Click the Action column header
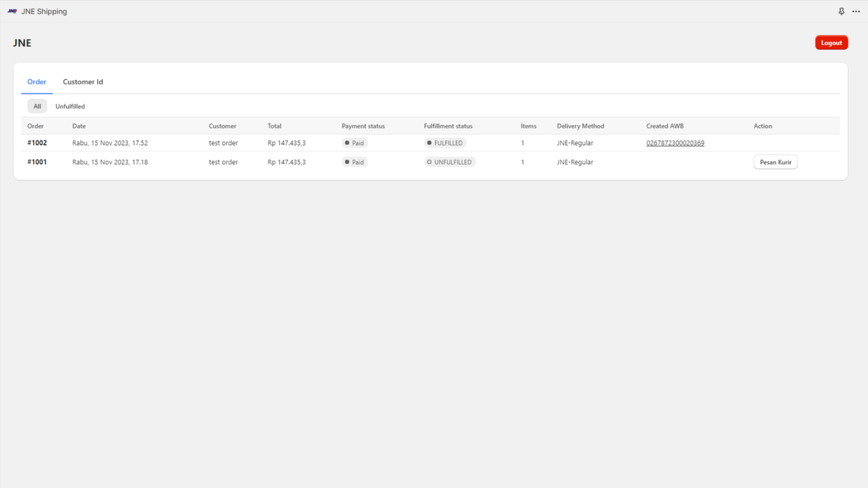The height and width of the screenshot is (488, 868). point(763,126)
